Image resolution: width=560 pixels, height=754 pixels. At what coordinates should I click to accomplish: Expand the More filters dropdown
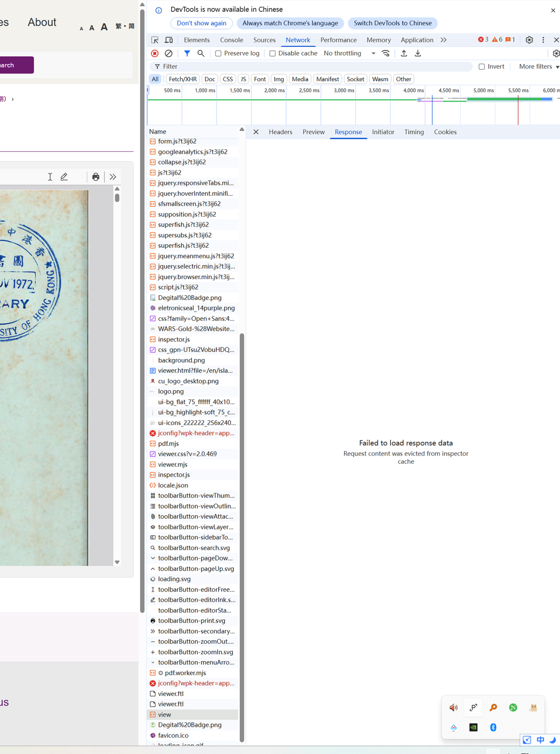tap(538, 66)
